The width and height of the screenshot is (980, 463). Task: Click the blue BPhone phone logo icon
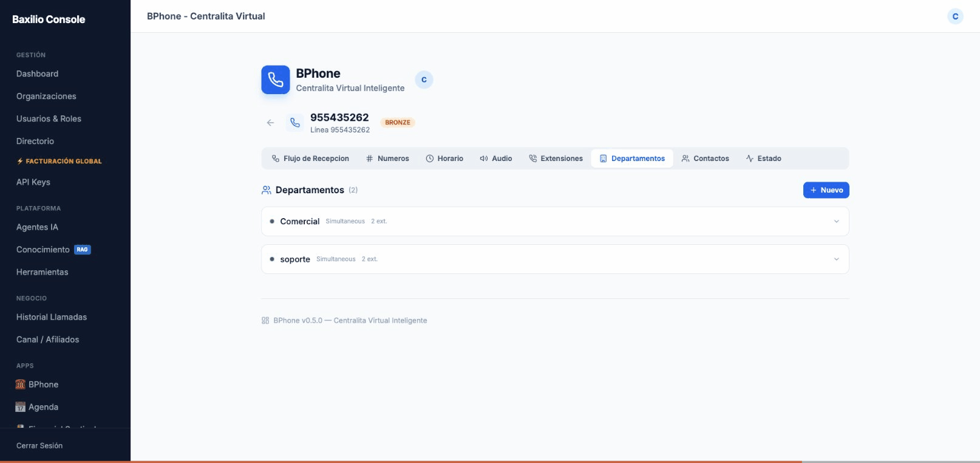coord(276,80)
